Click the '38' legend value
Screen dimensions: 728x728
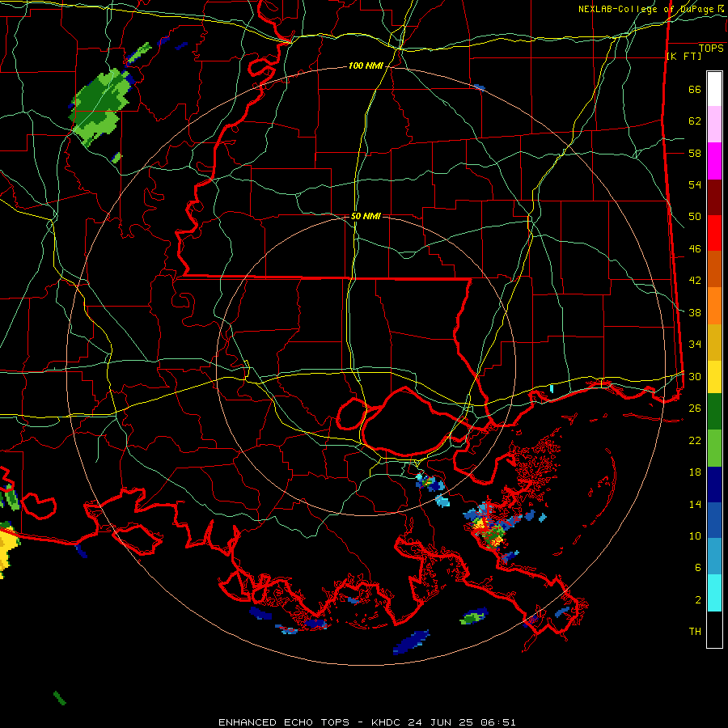695,312
